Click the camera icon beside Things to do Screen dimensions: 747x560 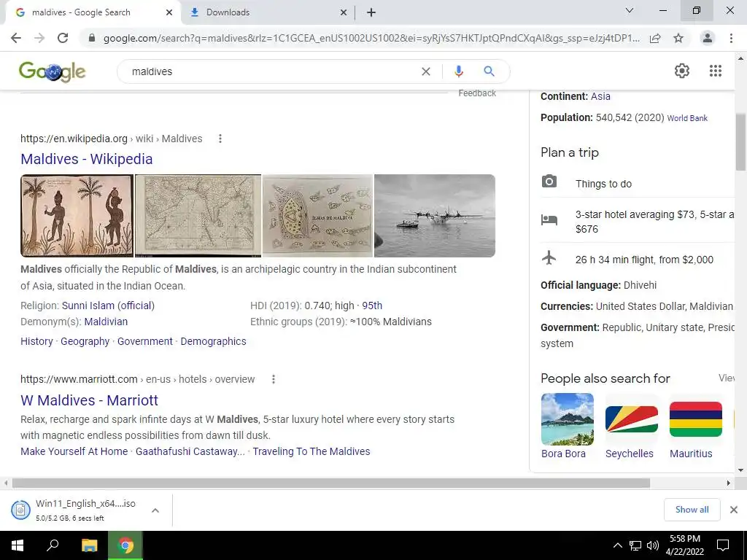coord(549,182)
